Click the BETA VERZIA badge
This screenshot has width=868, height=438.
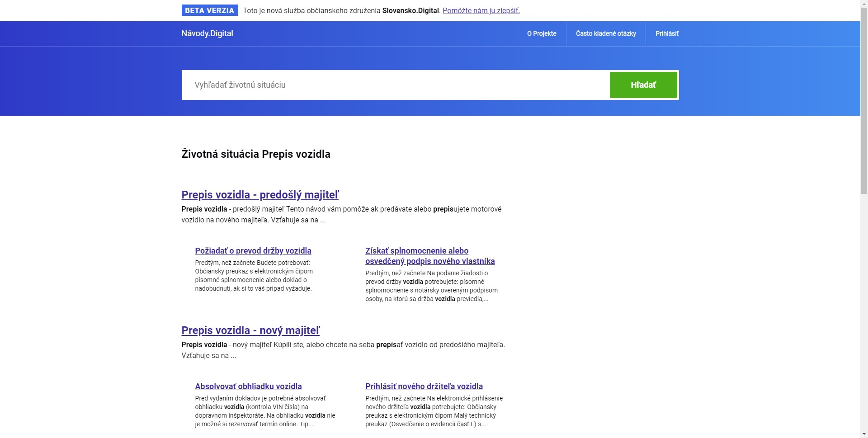(x=209, y=10)
